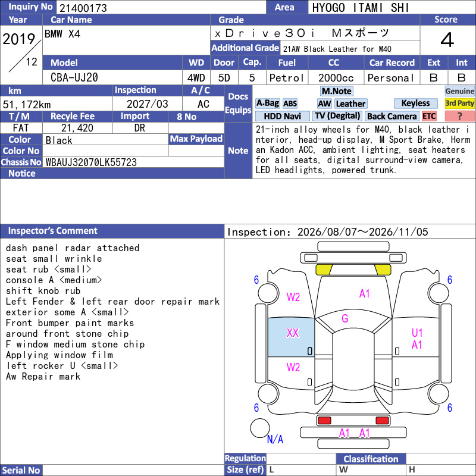
Task: Click the HDD Navi badge
Action: [282, 116]
